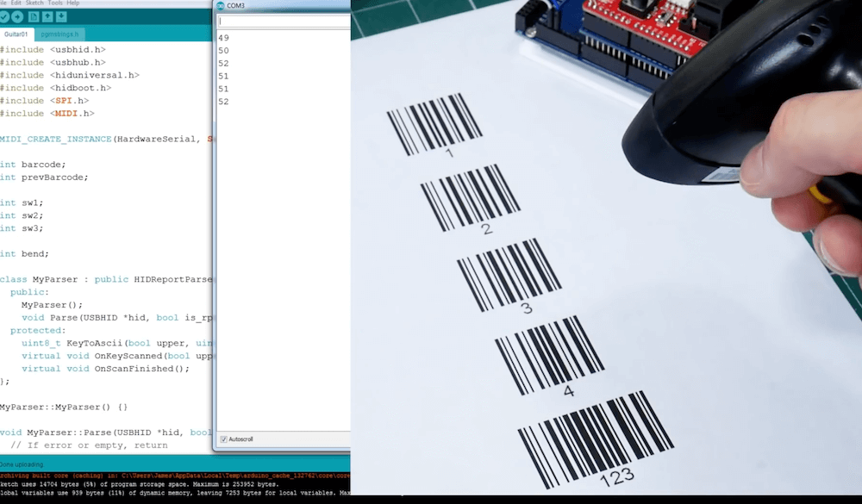Switch to the Guitar01 tab
This screenshot has height=504, width=862.
tap(16, 34)
